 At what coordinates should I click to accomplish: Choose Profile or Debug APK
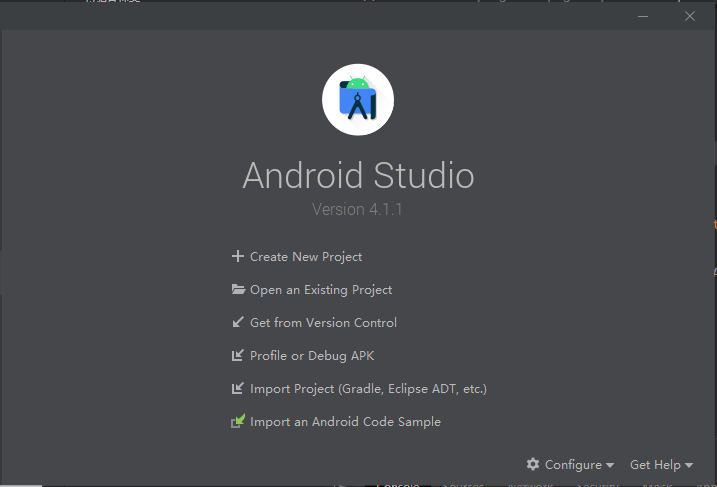[x=312, y=355]
